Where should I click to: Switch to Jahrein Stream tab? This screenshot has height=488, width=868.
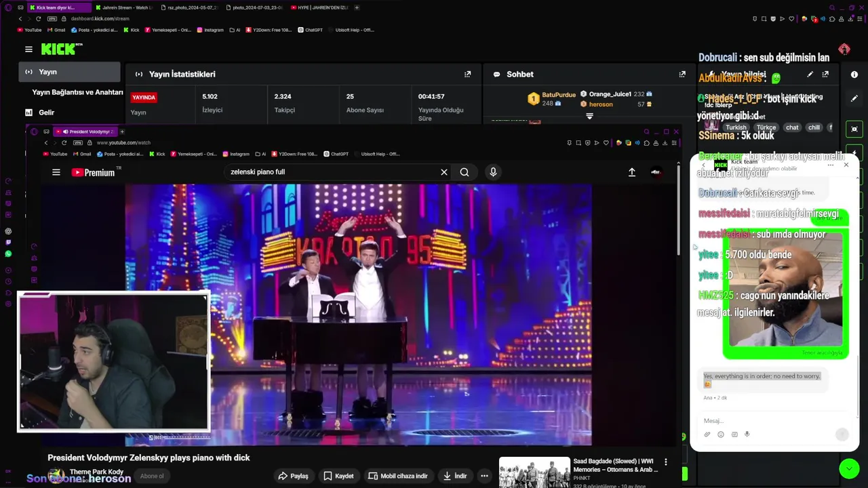pyautogui.click(x=123, y=7)
